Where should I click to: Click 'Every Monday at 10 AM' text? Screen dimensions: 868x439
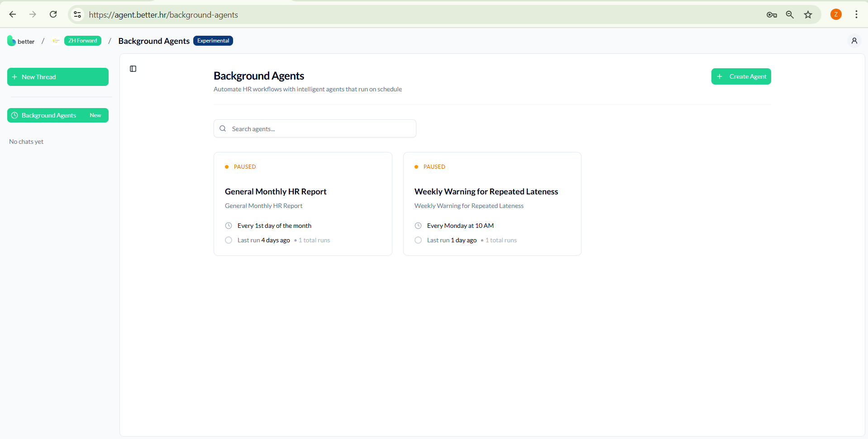click(460, 226)
